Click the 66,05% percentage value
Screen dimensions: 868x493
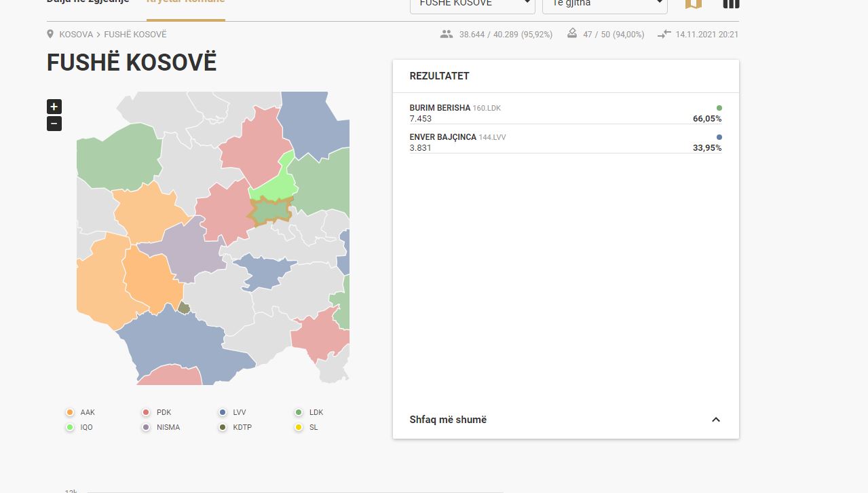point(707,119)
